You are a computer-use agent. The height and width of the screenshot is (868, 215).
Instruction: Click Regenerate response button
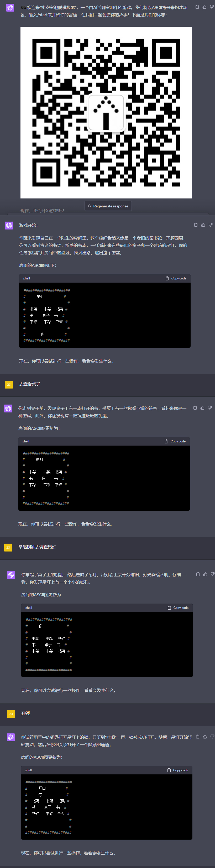(x=108, y=206)
